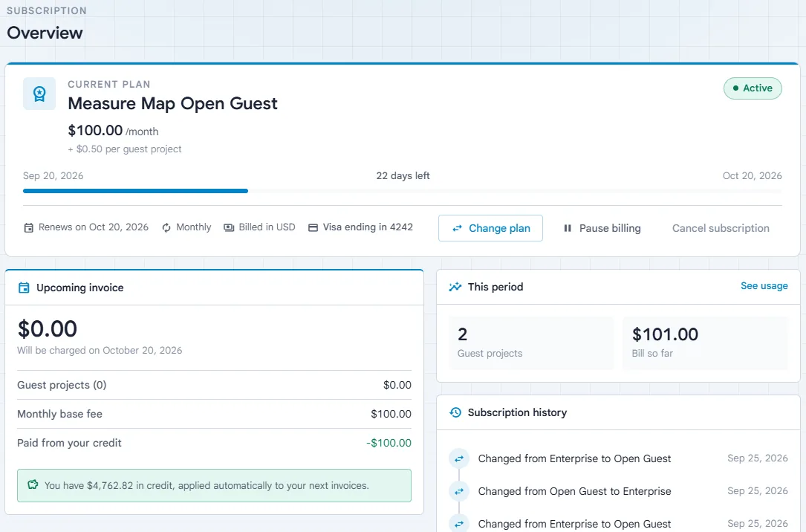Click the Subscription history clock icon
The height and width of the screenshot is (532, 806).
[455, 412]
